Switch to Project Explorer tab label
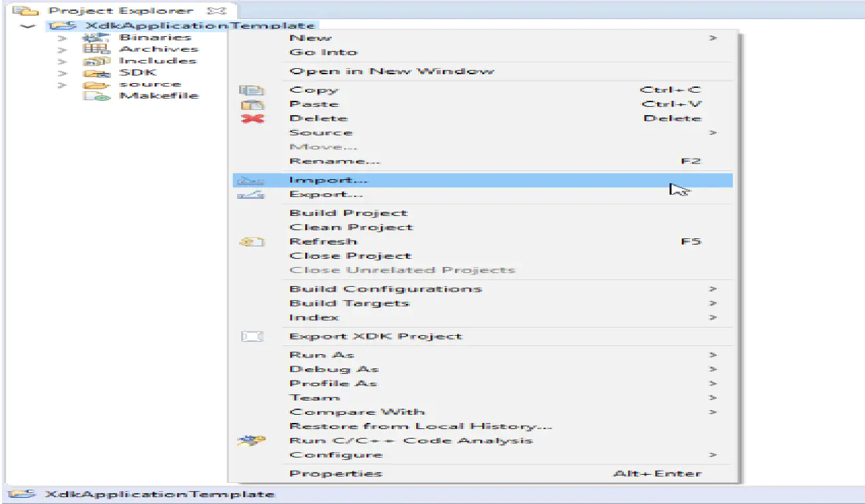 (121, 12)
